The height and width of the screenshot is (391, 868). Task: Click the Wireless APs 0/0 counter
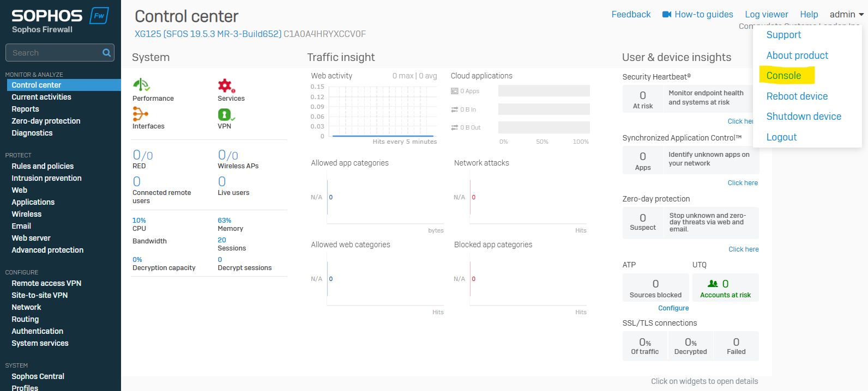tap(228, 155)
